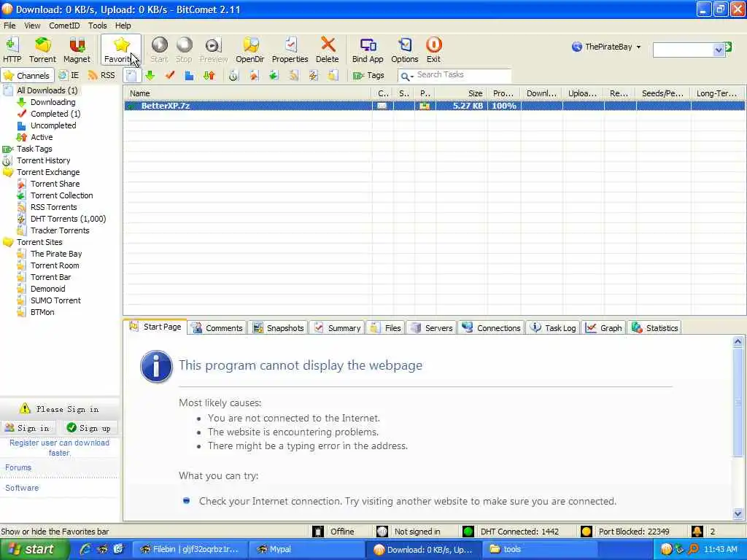Select Completed (1) in sidebar
This screenshot has height=560, width=747.
click(x=55, y=113)
